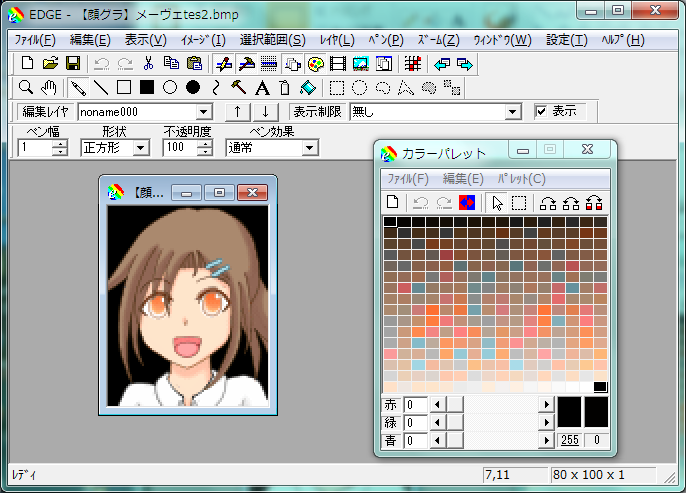Select the dotted range tool in color palette
The width and height of the screenshot is (686, 493).
coord(519,203)
